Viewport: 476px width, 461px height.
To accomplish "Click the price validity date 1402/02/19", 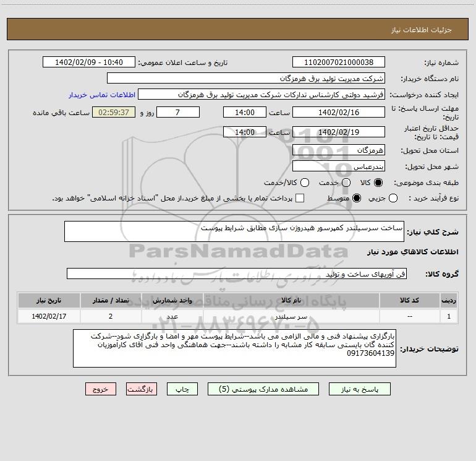I will (x=339, y=132).
